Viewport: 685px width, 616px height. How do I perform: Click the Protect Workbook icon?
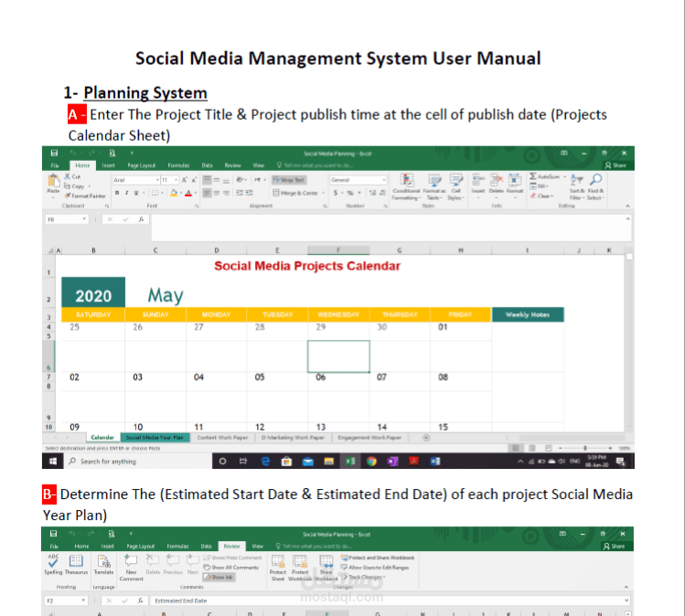300,561
